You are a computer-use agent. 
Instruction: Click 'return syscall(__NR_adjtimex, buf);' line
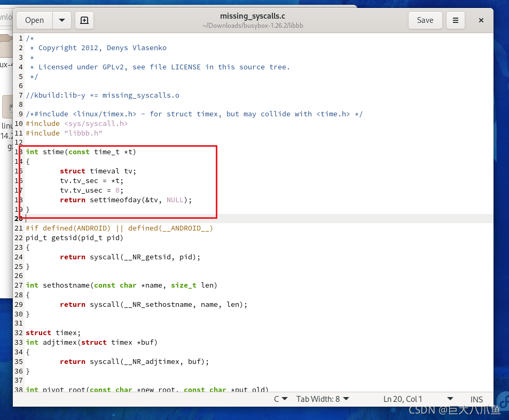pos(134,361)
